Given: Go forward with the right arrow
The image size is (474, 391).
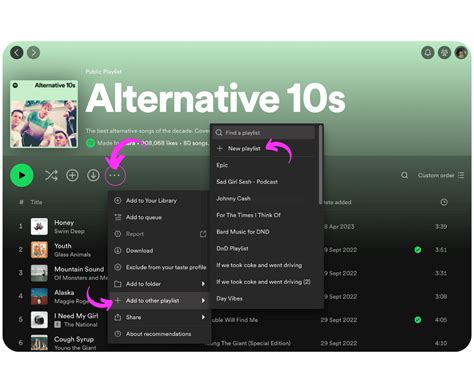Looking at the screenshot, I should 33,52.
